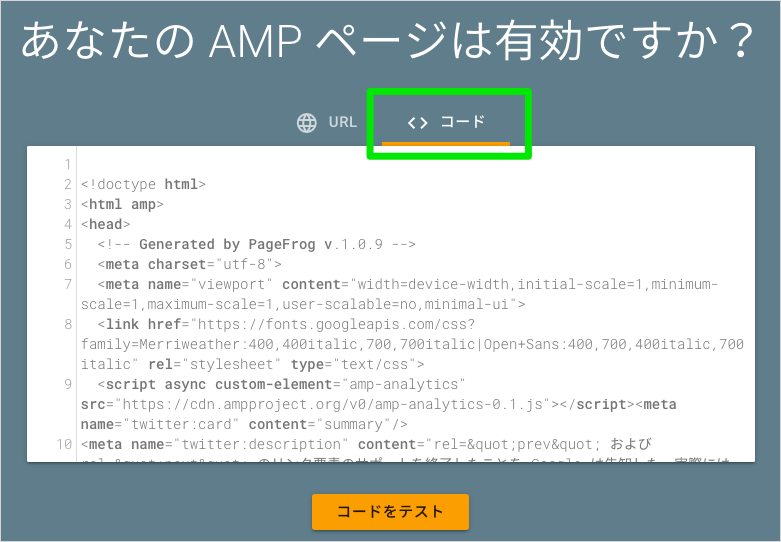781x542 pixels.
Task: Click the Generated by PageFrog comment line
Action: [x=257, y=244]
